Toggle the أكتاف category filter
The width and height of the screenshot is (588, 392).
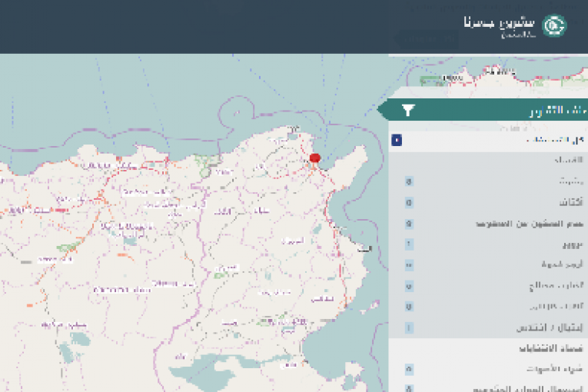(570, 203)
